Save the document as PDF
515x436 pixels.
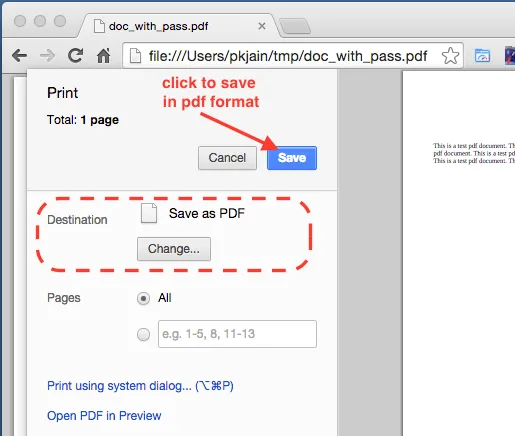[292, 158]
